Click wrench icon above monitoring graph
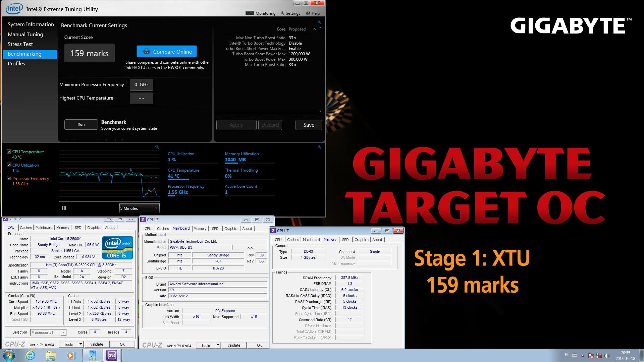Viewport: 644px width, 362px height. click(x=157, y=147)
